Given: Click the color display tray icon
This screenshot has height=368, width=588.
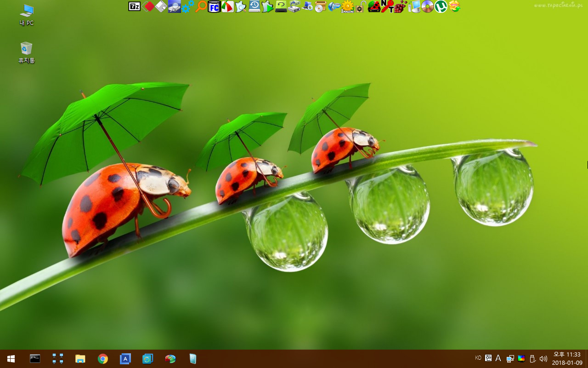Looking at the screenshot, I should (521, 359).
